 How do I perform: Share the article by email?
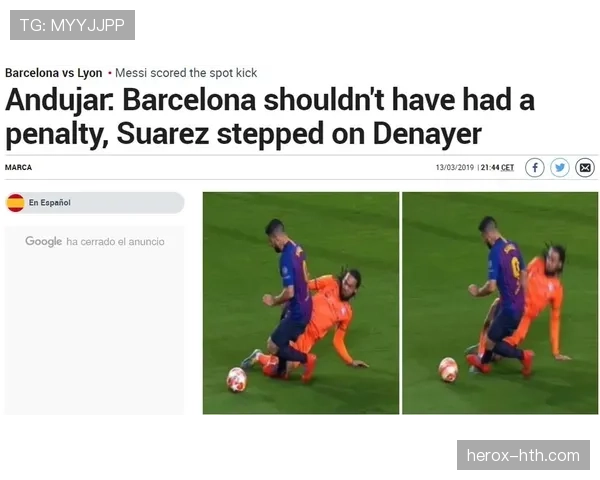(585, 168)
